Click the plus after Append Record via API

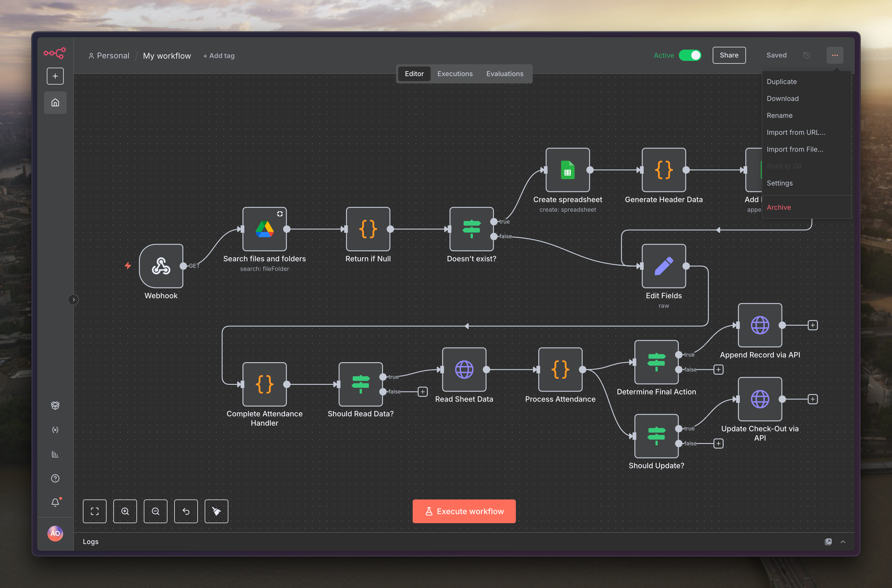click(812, 325)
